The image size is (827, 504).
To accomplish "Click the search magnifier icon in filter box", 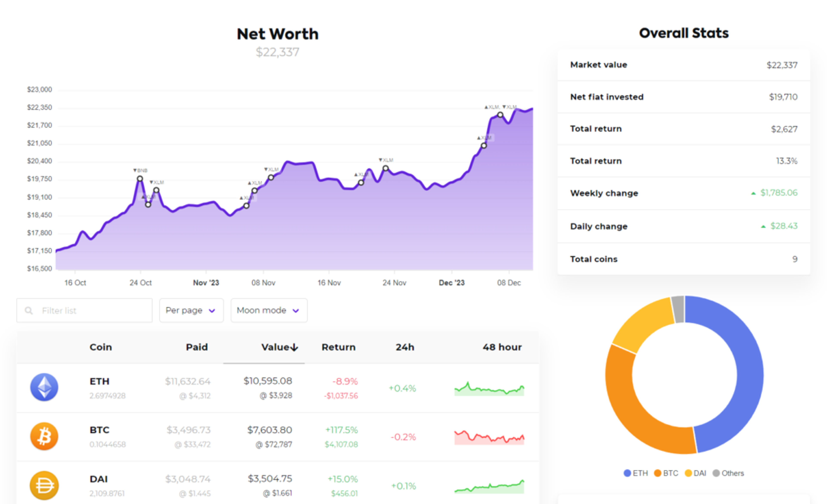I will [29, 310].
